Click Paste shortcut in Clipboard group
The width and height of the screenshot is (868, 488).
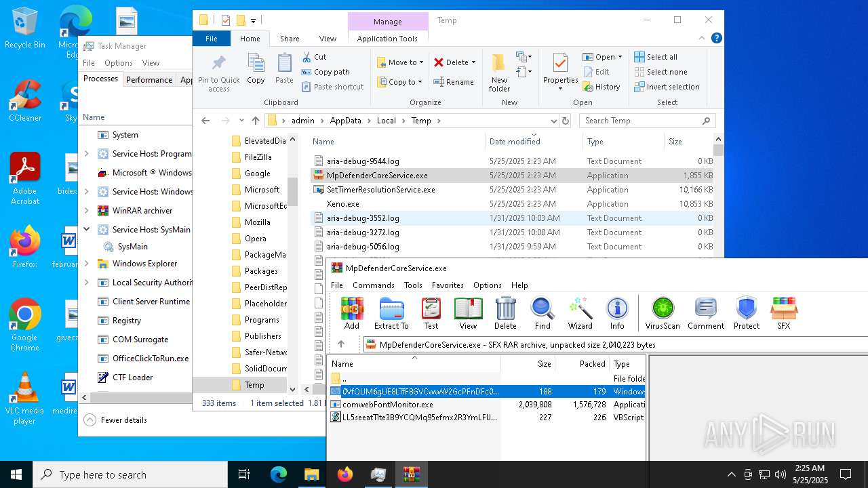pos(332,87)
